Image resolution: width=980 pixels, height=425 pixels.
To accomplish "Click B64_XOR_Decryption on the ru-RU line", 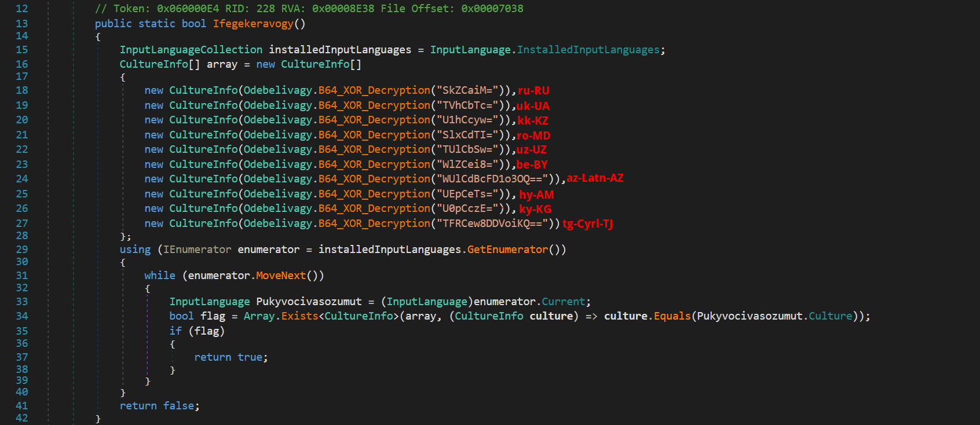I will click(x=374, y=90).
